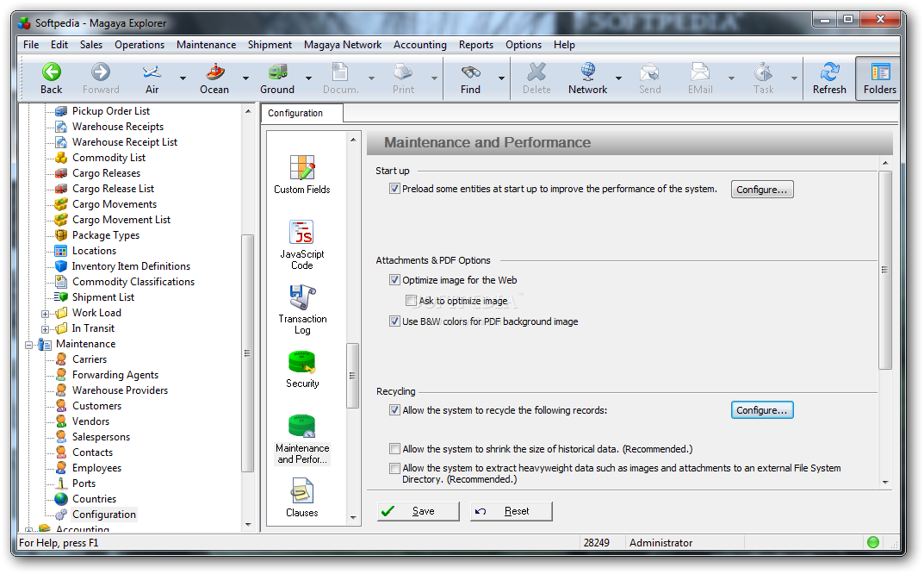The height and width of the screenshot is (574, 924).
Task: Collapse the Maintenance tree node
Action: point(29,345)
